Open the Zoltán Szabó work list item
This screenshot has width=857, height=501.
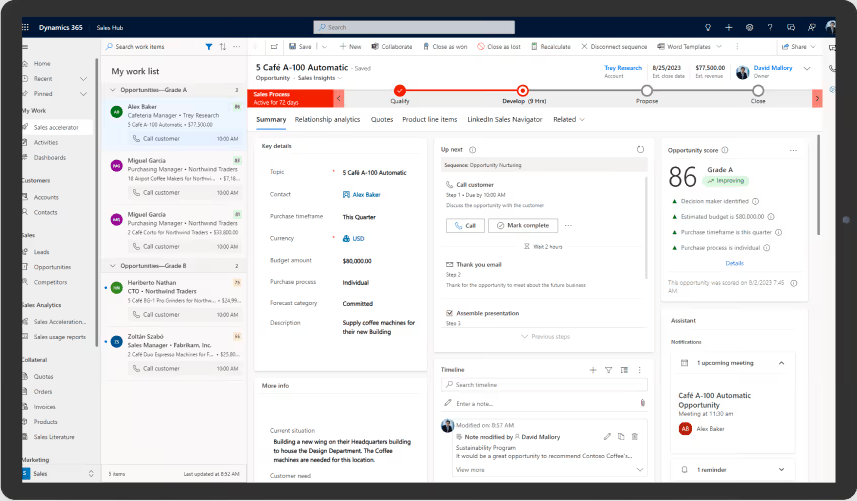coord(175,353)
